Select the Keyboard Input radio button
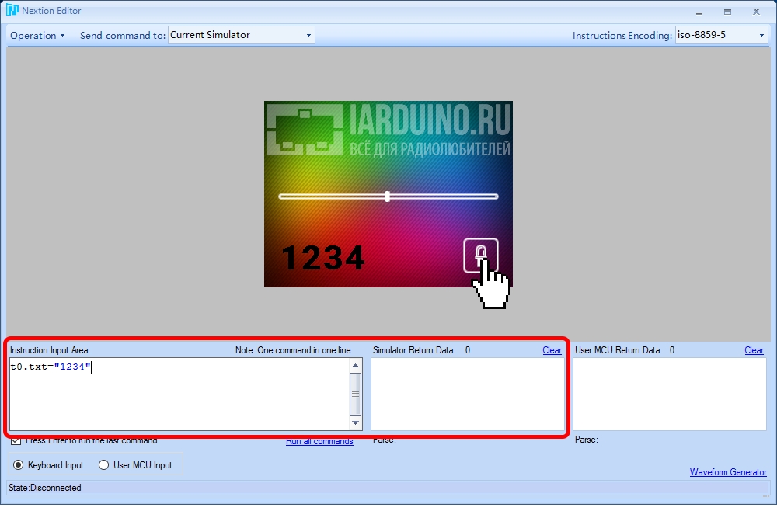The image size is (777, 532). tap(19, 465)
